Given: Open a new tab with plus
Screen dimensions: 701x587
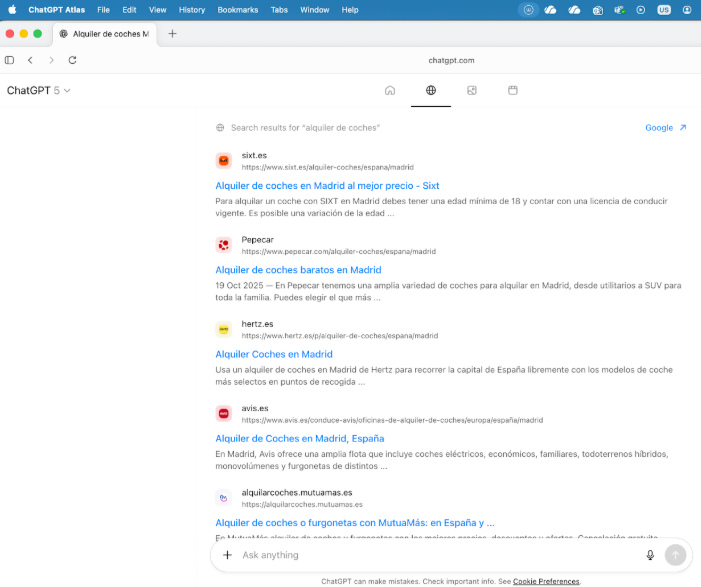Looking at the screenshot, I should (x=172, y=33).
